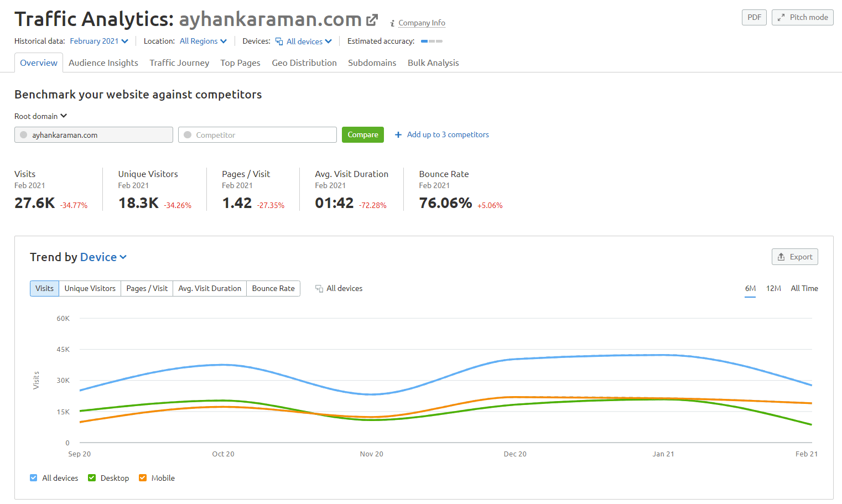This screenshot has width=842, height=504.
Task: Click the Pitch mode expand icon
Action: point(781,18)
